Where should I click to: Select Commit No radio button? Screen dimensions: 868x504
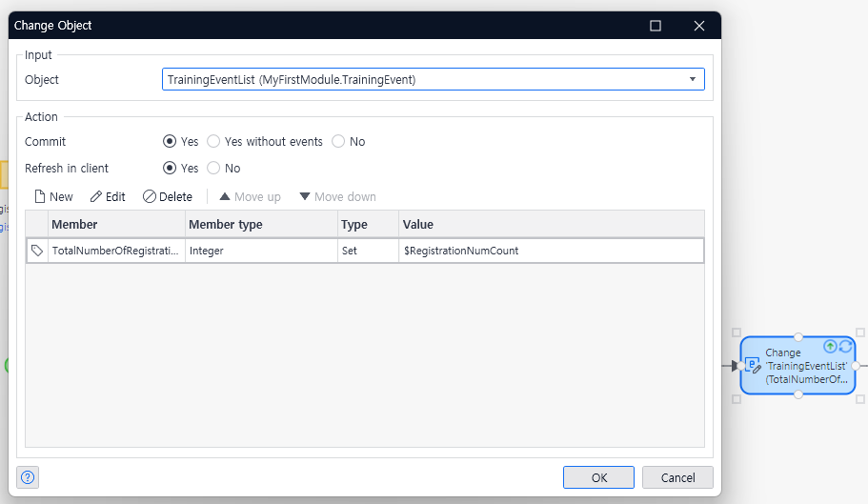[x=338, y=142]
